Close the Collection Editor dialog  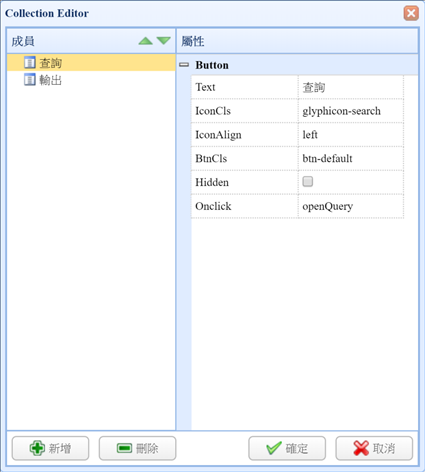point(411,13)
